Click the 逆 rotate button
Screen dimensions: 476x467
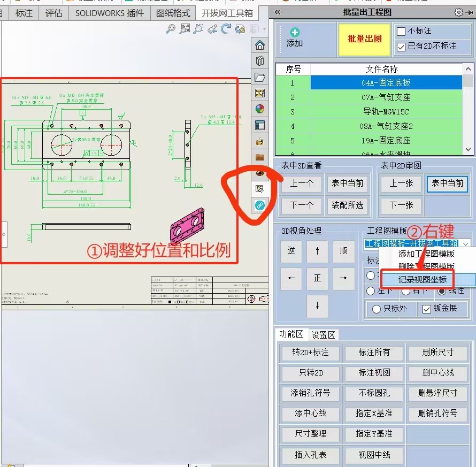291,251
